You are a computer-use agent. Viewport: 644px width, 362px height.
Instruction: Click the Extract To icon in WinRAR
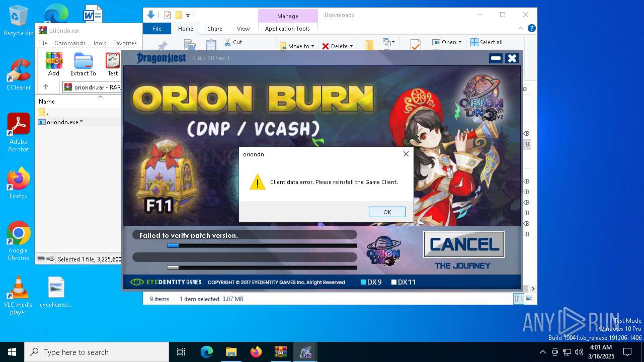tap(83, 64)
